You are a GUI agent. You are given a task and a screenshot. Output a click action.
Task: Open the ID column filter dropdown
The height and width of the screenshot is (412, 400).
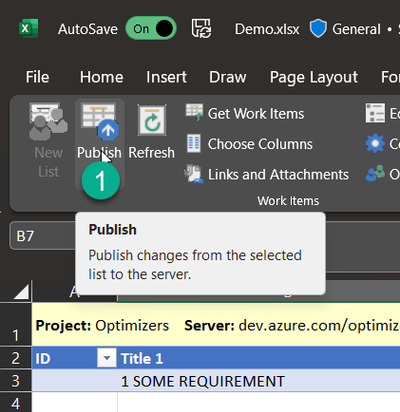107,358
